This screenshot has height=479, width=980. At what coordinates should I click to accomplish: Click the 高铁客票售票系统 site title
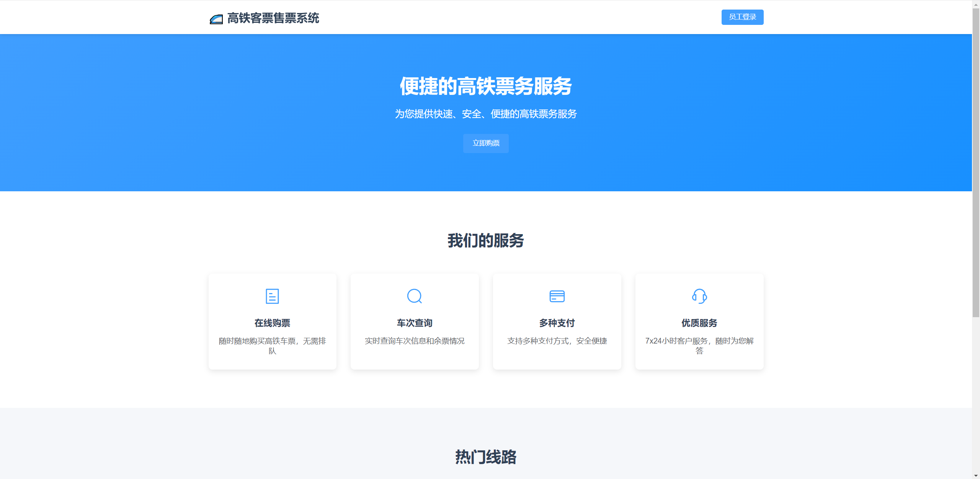tap(273, 18)
